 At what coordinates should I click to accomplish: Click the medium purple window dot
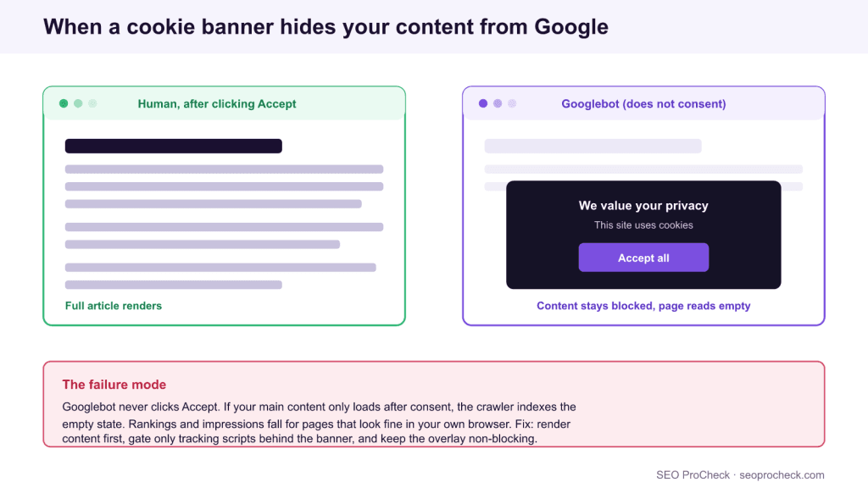(x=498, y=103)
